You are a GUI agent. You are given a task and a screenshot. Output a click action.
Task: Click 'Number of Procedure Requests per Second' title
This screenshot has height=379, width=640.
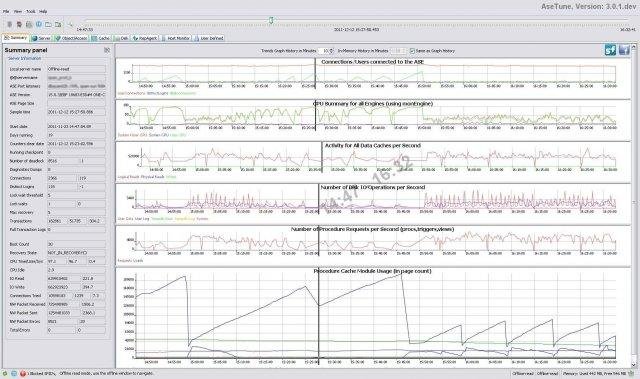pyautogui.click(x=372, y=229)
